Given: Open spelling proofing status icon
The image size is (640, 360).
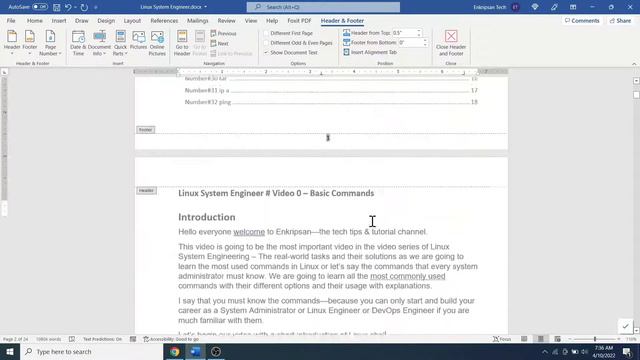Looking at the screenshot, I should coord(72,339).
